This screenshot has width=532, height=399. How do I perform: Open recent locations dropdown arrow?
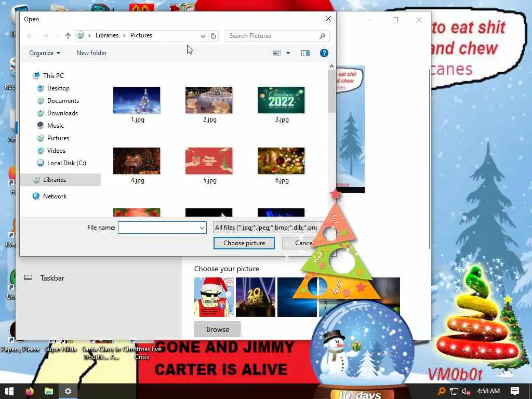[x=57, y=36]
